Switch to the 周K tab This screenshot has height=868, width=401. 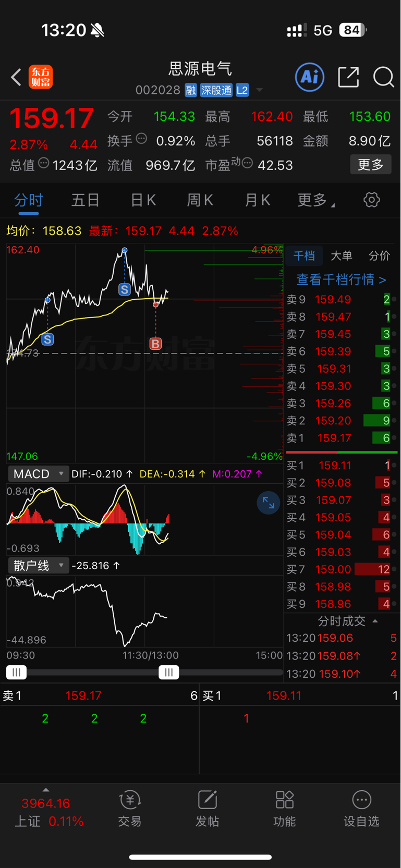click(200, 200)
